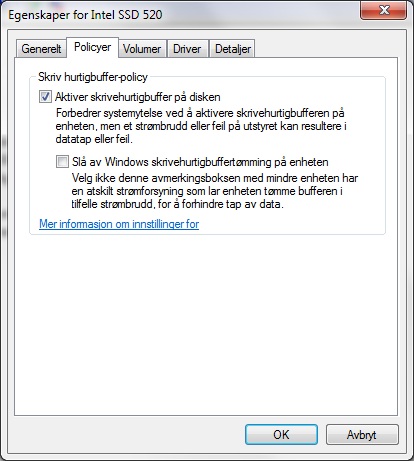414x461 pixels.
Task: Click the label text Aktiver skrivehurtigbuffer på disken
Action: 138,97
